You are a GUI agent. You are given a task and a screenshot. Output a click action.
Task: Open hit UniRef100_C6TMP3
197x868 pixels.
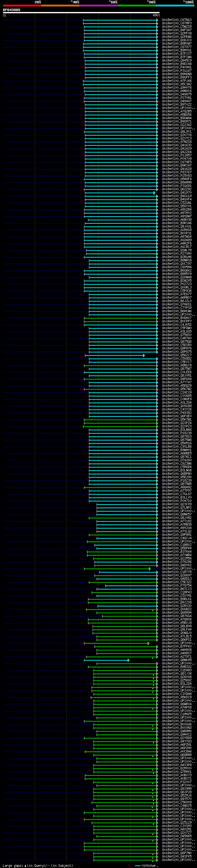[177, 23]
